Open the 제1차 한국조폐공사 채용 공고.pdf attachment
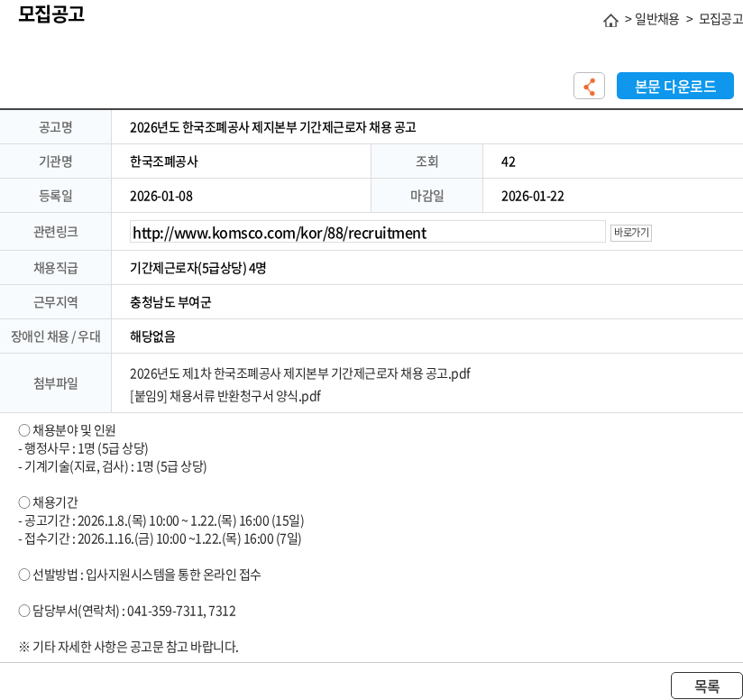 point(300,374)
